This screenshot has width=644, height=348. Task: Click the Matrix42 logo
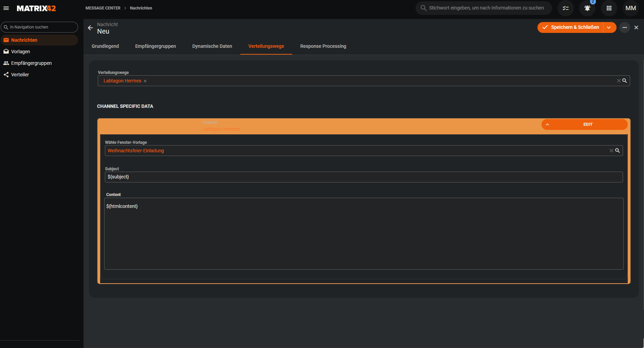36,8
